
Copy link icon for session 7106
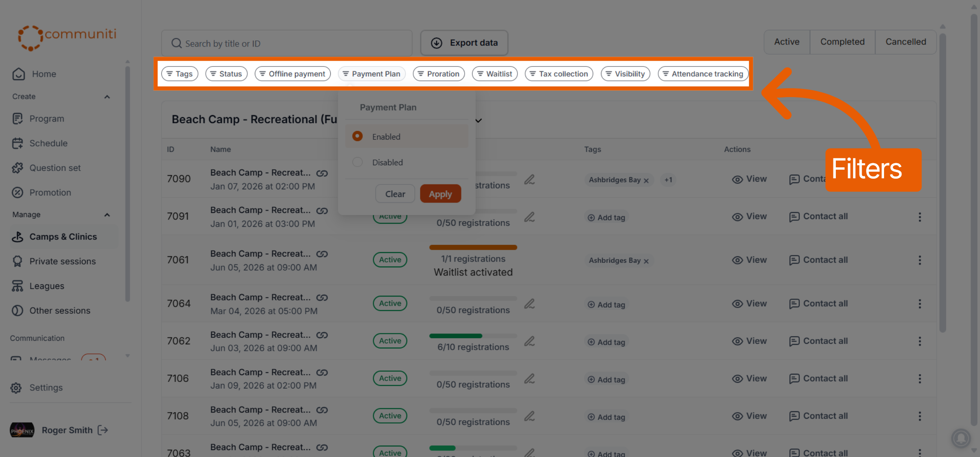click(322, 373)
